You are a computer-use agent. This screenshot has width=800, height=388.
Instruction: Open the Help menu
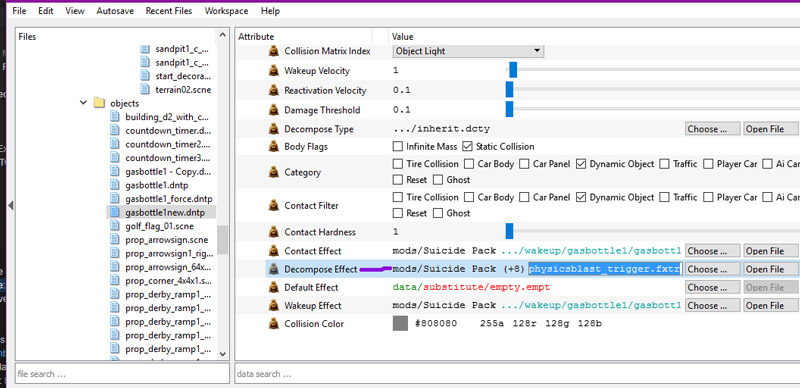tap(270, 11)
